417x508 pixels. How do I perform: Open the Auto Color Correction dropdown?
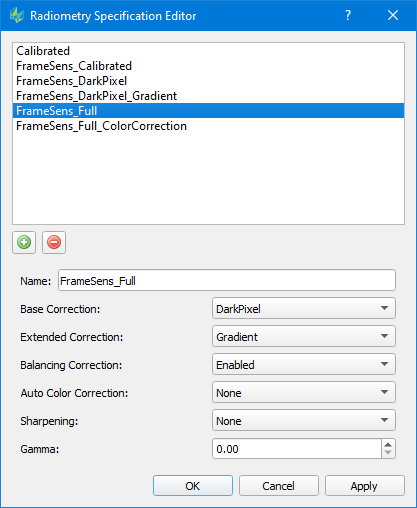click(x=304, y=392)
